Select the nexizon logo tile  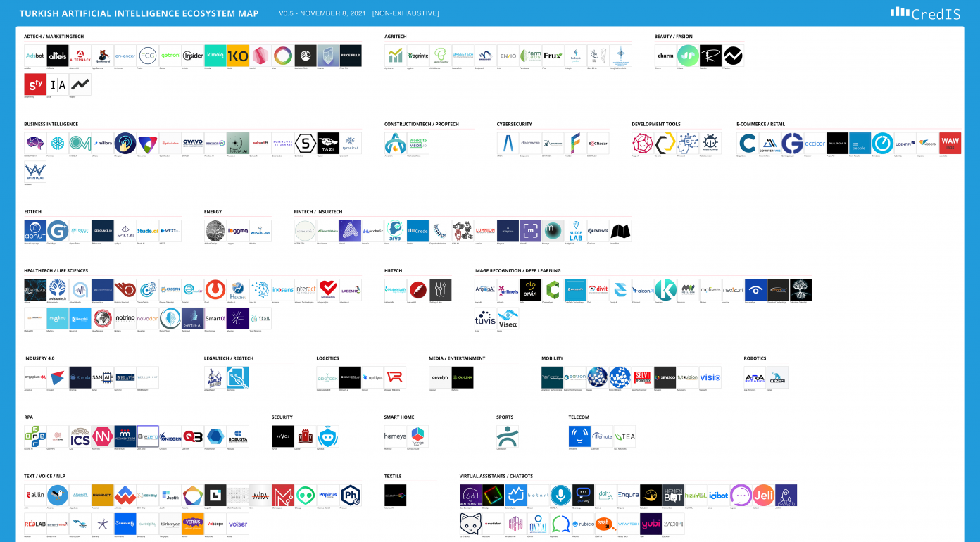point(733,289)
